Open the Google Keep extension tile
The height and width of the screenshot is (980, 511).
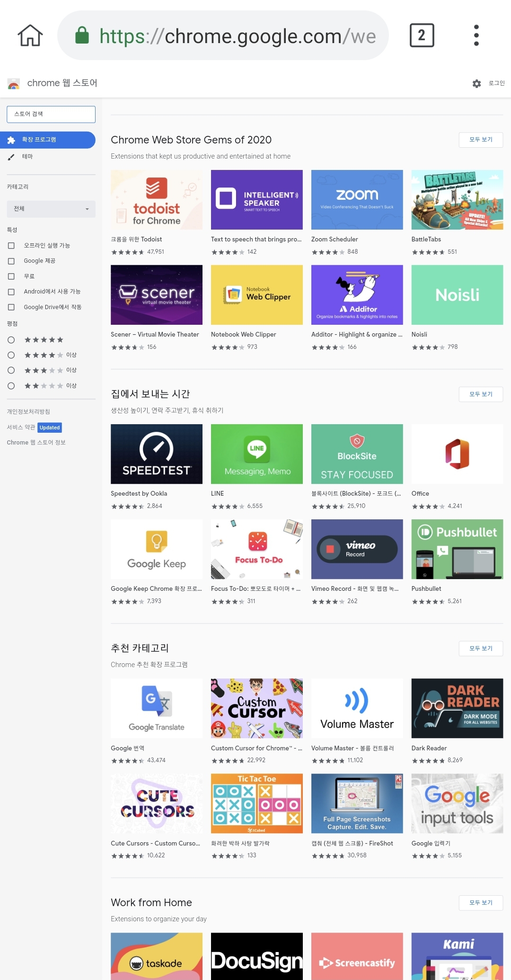pos(157,549)
